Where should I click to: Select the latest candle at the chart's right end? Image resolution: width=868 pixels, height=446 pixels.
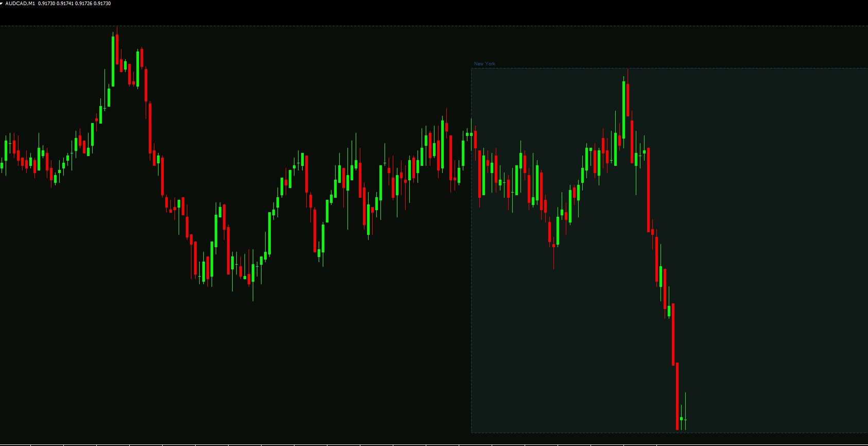click(685, 420)
